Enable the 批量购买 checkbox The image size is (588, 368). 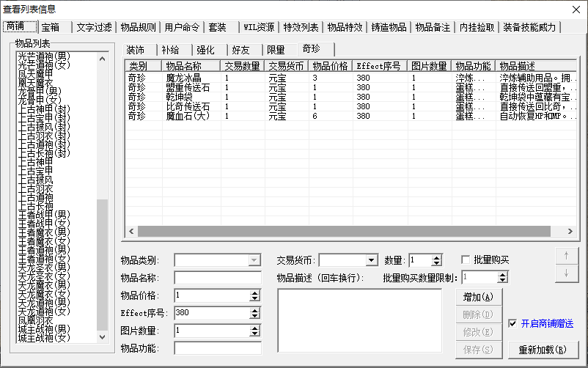pyautogui.click(x=466, y=260)
